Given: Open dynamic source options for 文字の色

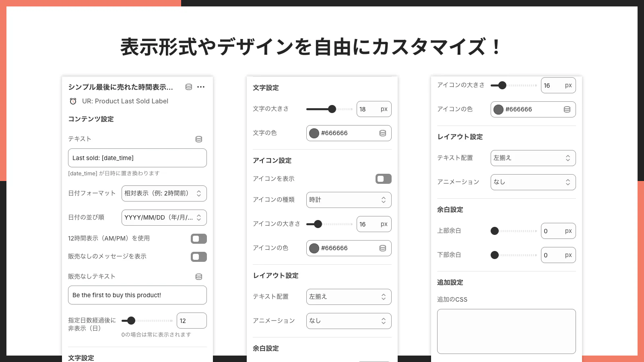Looking at the screenshot, I should [382, 133].
